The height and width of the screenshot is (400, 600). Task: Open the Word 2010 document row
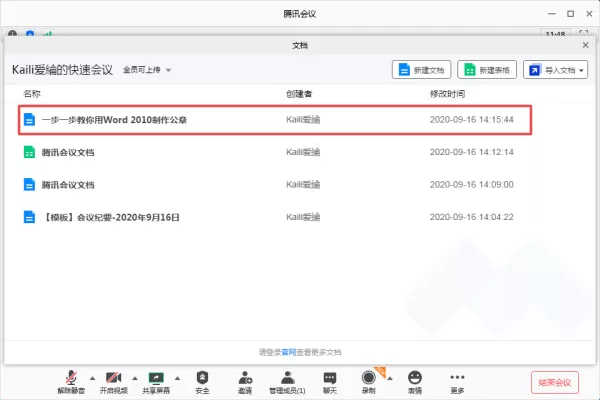click(x=275, y=120)
